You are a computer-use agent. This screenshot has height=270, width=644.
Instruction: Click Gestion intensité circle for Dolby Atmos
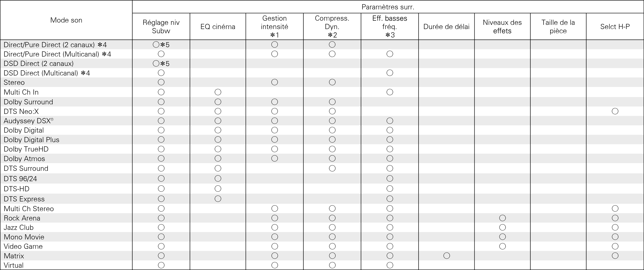click(x=275, y=158)
